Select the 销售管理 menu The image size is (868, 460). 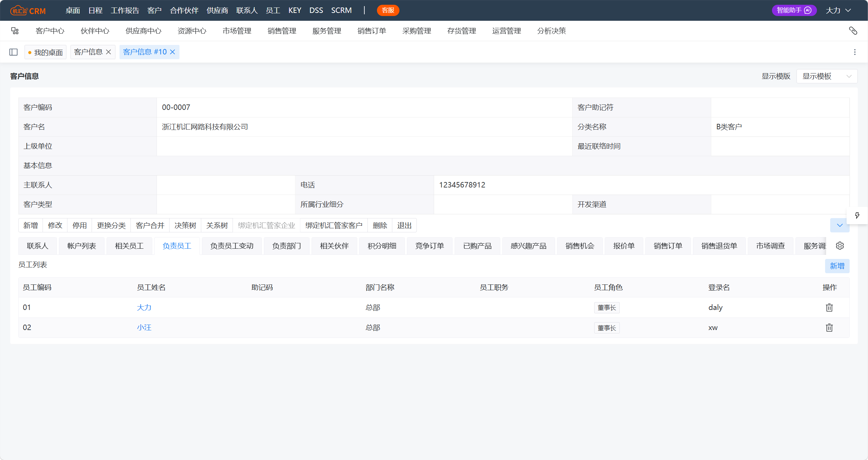(x=282, y=31)
